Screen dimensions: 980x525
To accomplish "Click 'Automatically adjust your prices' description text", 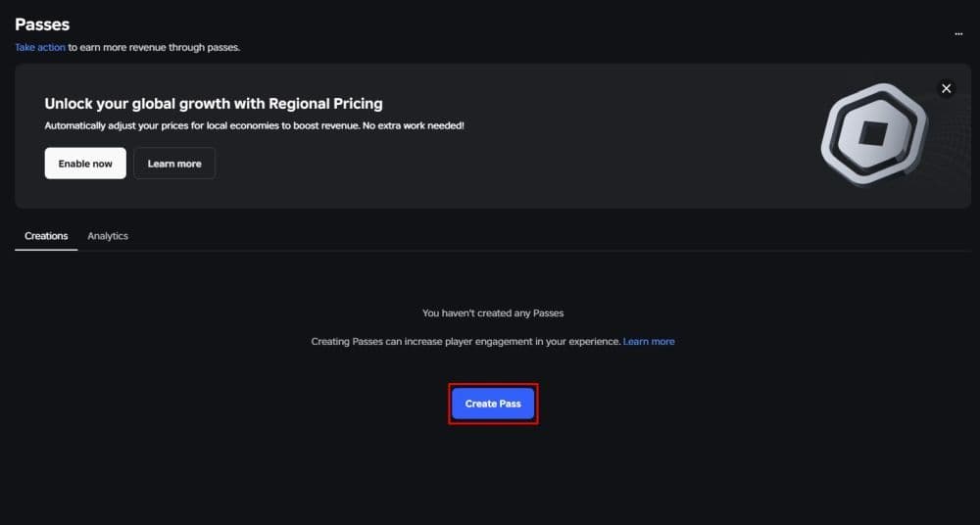I will tap(255, 125).
